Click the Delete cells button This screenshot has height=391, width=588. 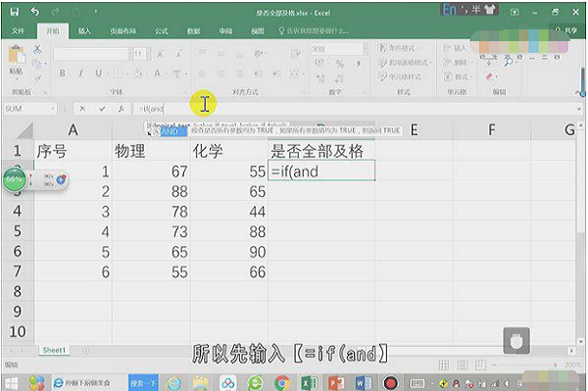pos(456,63)
